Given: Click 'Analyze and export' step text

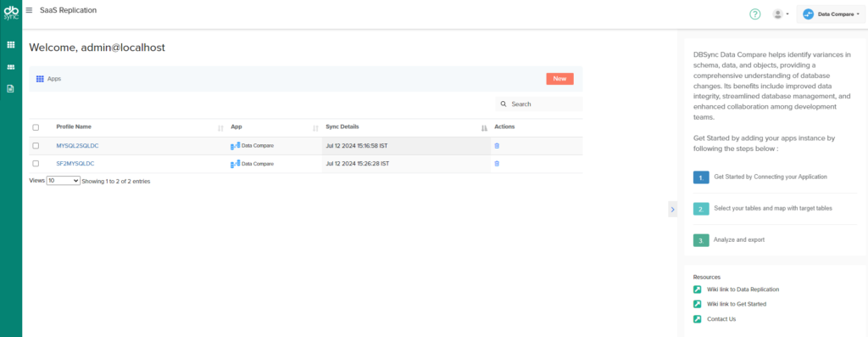Looking at the screenshot, I should 739,240.
